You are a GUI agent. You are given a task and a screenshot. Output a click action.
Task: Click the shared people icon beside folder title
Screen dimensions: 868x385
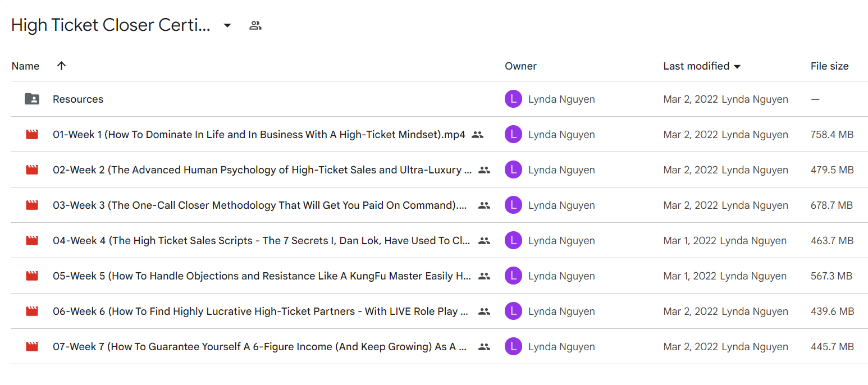[x=255, y=25]
